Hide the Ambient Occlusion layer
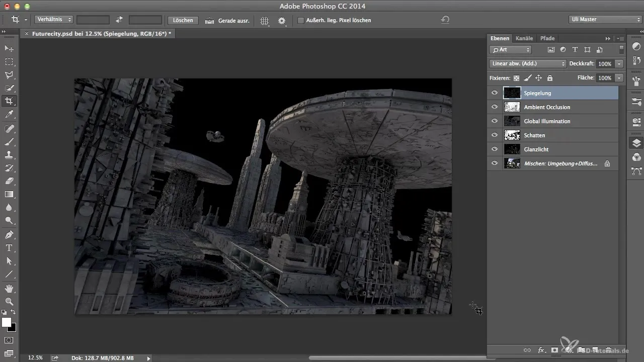The height and width of the screenshot is (362, 644). [495, 107]
